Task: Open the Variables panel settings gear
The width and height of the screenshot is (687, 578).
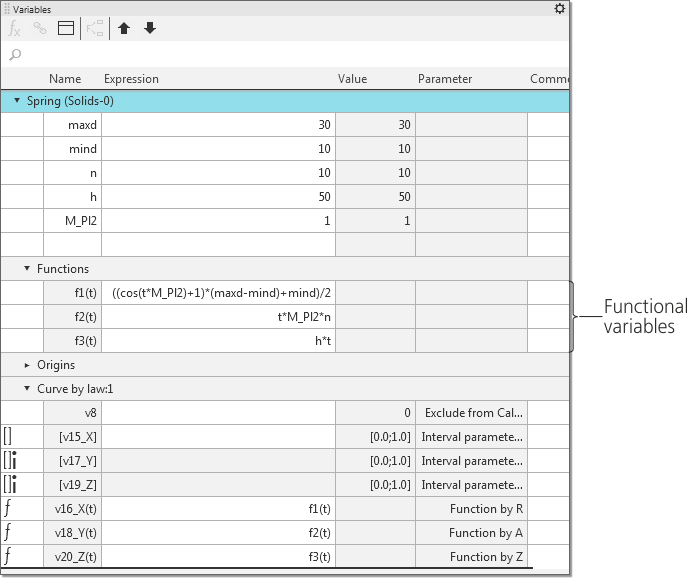Action: click(560, 8)
